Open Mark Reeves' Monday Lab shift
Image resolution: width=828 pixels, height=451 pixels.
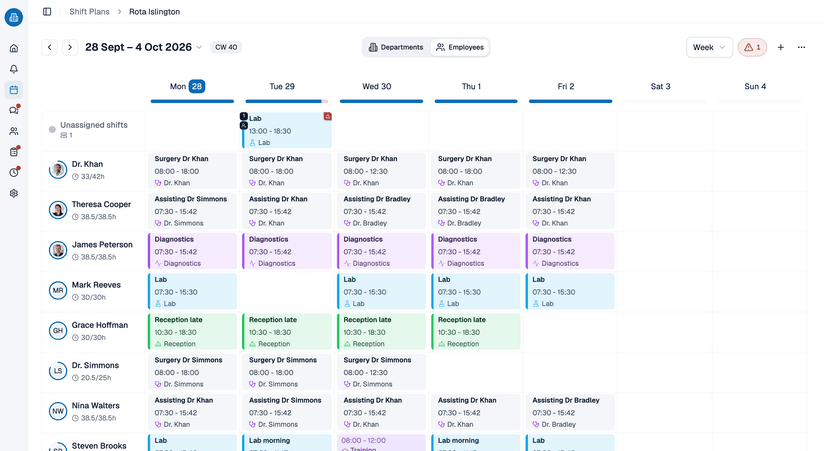[x=192, y=291]
